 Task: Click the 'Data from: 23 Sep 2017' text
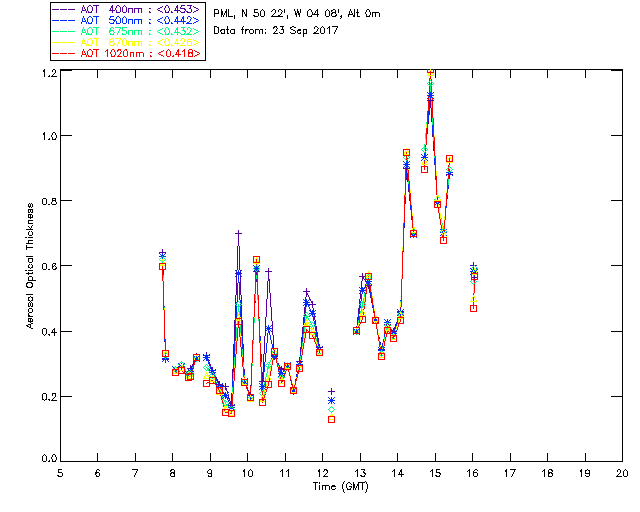pyautogui.click(x=276, y=30)
